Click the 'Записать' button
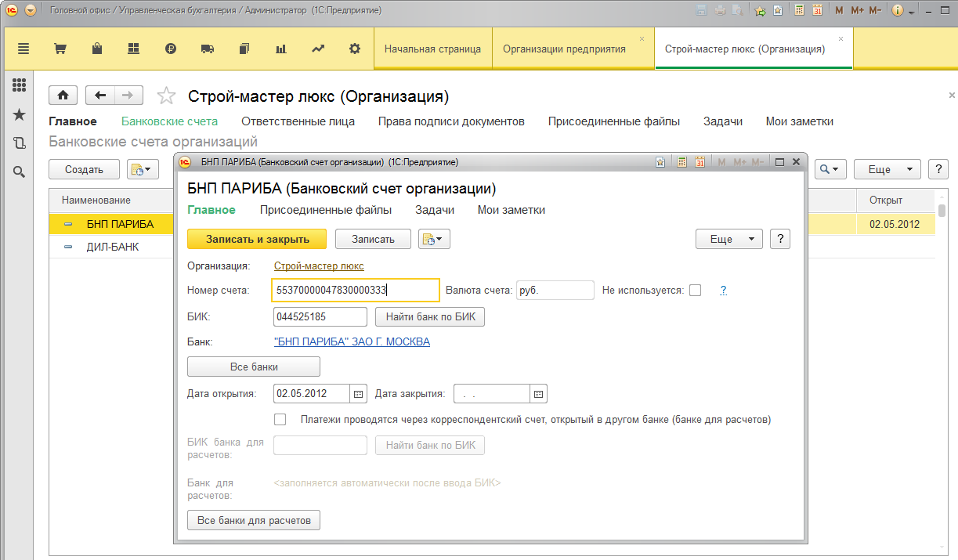Image resolution: width=958 pixels, height=560 pixels. (373, 240)
